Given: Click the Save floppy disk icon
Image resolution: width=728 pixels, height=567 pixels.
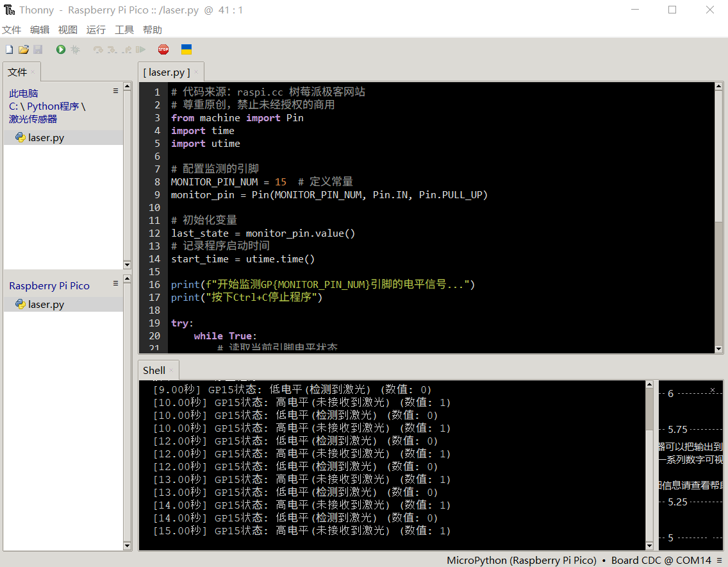Looking at the screenshot, I should 38,49.
